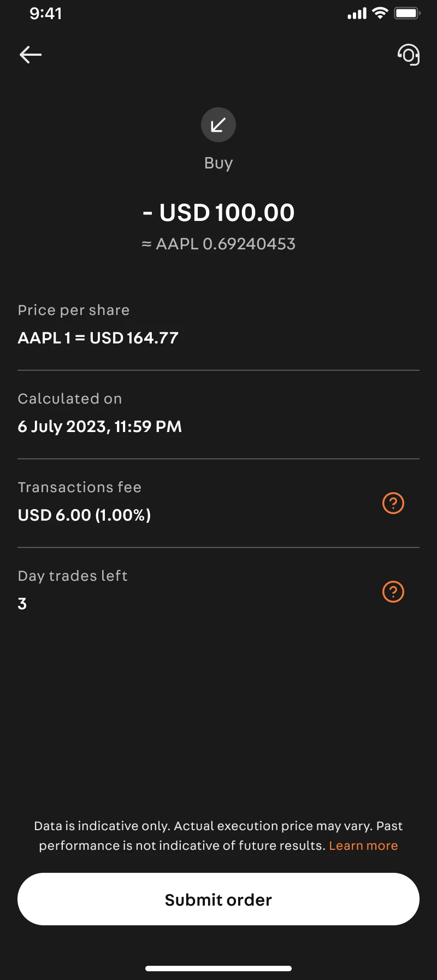The image size is (437, 980).
Task: Select the Price per share row
Action: click(x=218, y=325)
